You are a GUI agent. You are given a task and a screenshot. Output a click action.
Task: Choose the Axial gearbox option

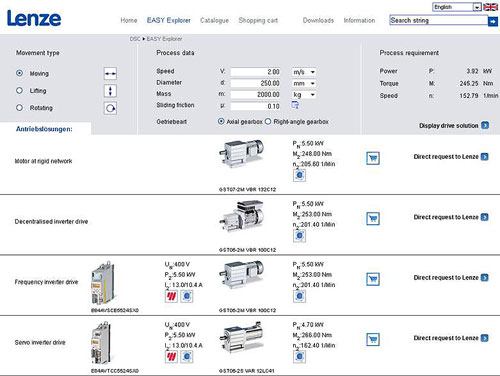tap(221, 122)
